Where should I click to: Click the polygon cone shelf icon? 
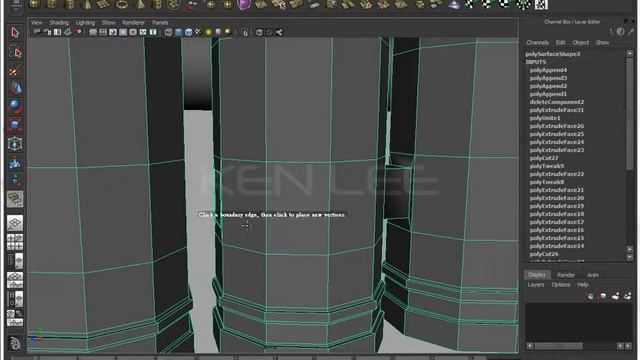tap(87, 4)
